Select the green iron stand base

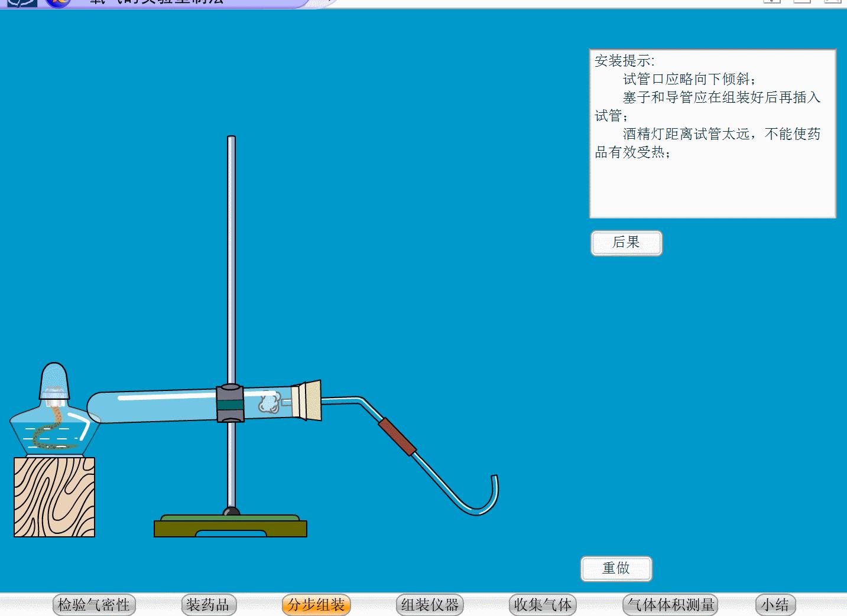pos(231,525)
